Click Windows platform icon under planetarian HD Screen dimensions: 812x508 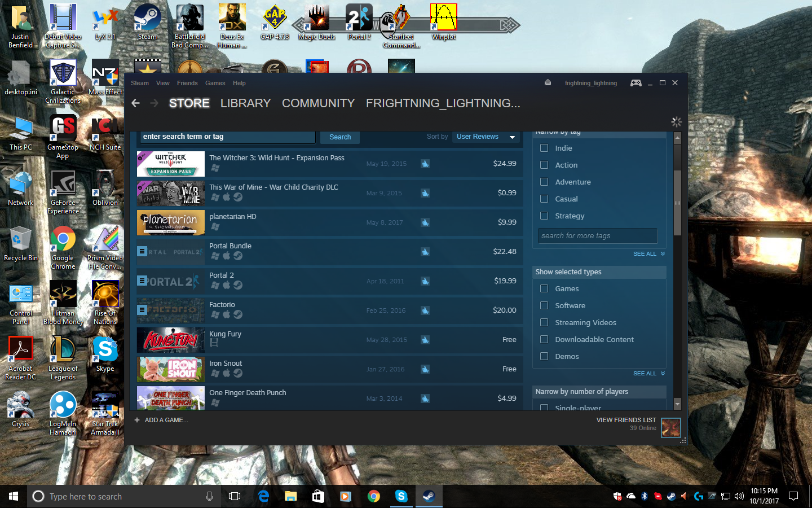pyautogui.click(x=215, y=226)
